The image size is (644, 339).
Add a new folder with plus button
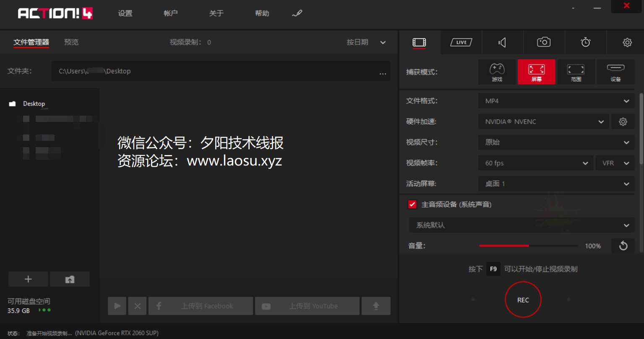29,279
